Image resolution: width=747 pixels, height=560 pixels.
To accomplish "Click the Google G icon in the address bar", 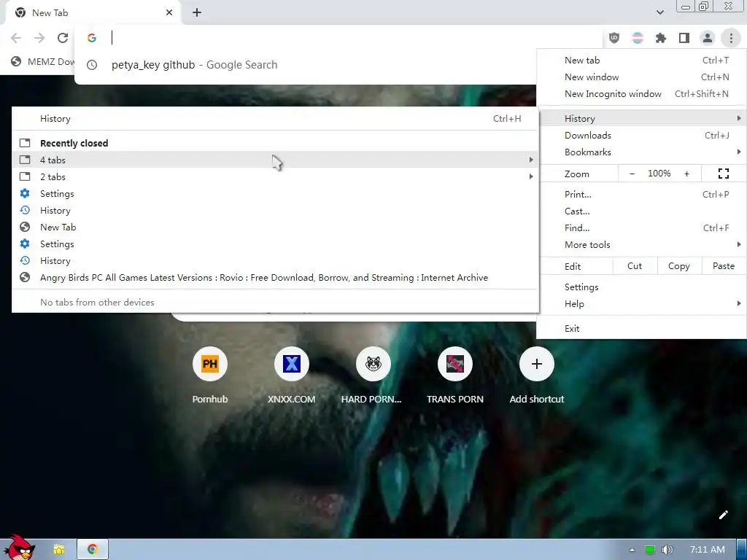I will [x=92, y=38].
